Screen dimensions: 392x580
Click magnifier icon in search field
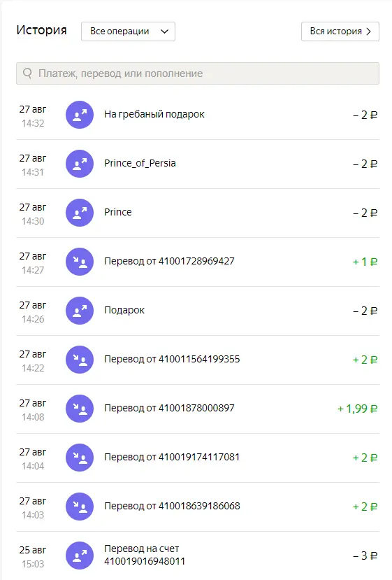pyautogui.click(x=27, y=73)
